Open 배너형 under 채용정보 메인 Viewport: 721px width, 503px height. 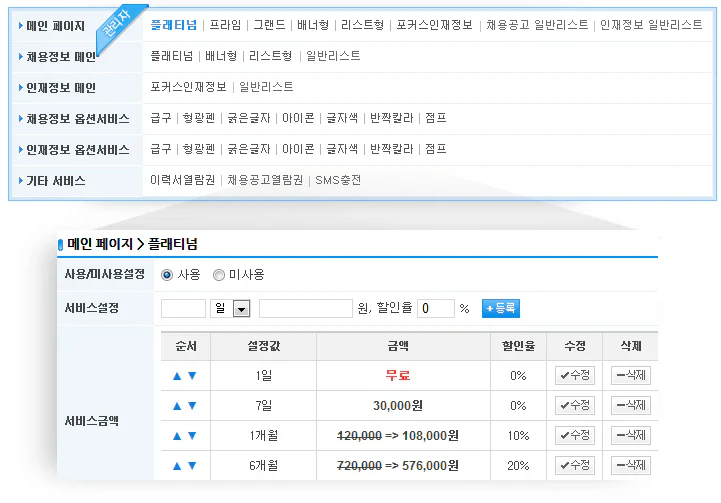[221, 56]
